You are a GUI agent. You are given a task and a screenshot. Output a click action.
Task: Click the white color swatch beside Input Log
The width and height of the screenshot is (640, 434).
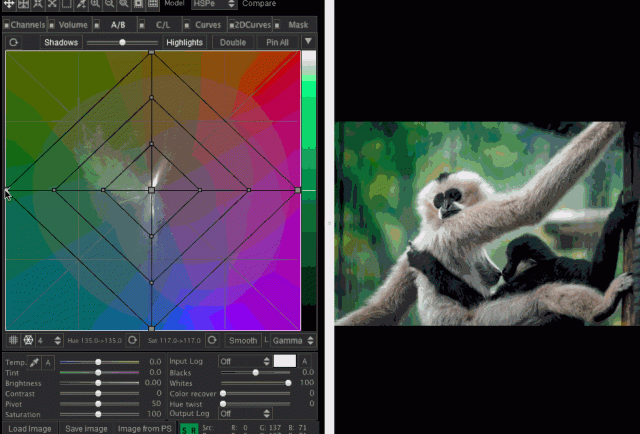pyautogui.click(x=284, y=361)
